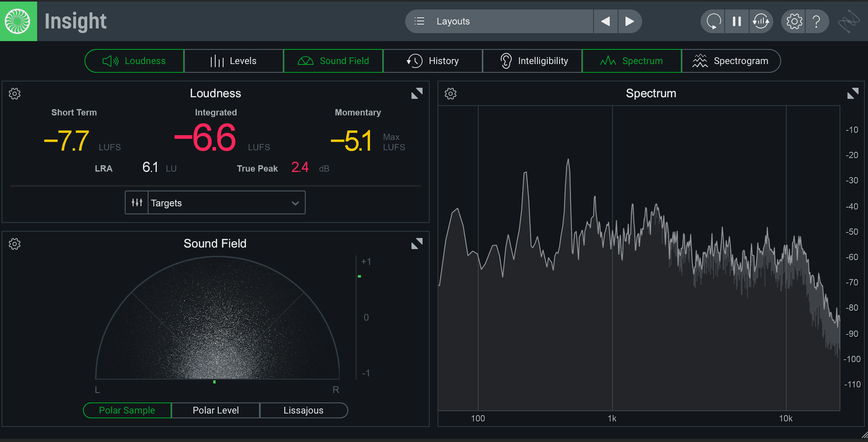The height and width of the screenshot is (442, 868).
Task: Expand the Spectrum panel to full view
Action: point(853,93)
